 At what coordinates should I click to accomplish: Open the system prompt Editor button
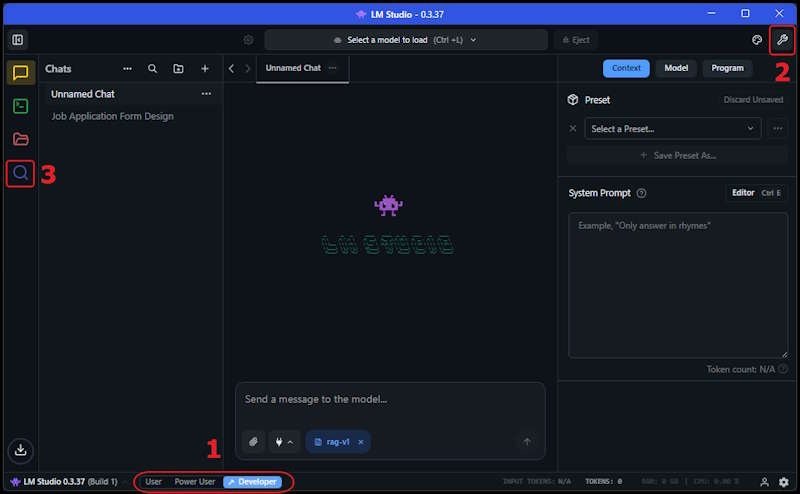coord(755,193)
